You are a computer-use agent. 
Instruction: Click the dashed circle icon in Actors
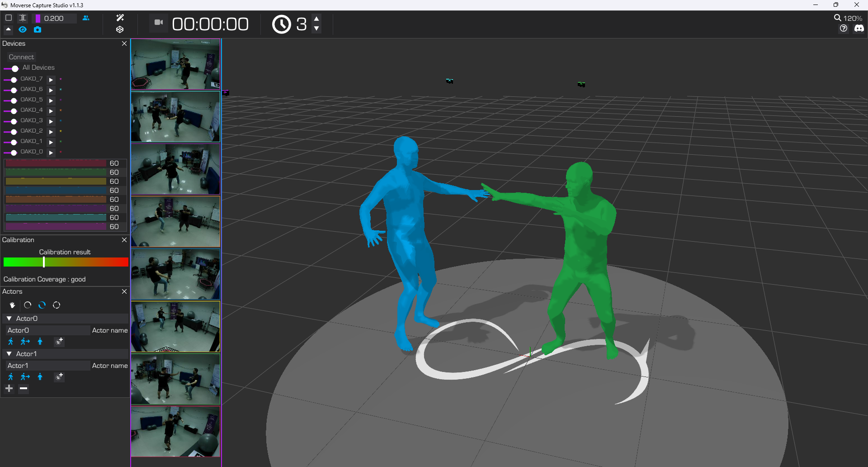click(x=57, y=305)
